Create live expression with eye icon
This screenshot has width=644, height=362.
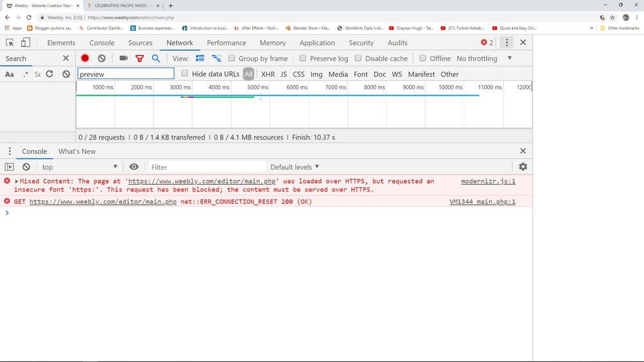[x=134, y=167]
